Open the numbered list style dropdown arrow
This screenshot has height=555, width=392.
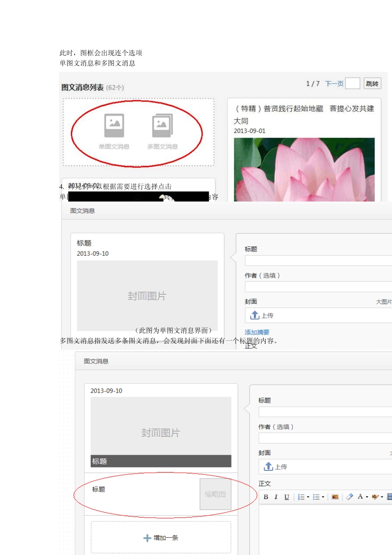click(308, 497)
